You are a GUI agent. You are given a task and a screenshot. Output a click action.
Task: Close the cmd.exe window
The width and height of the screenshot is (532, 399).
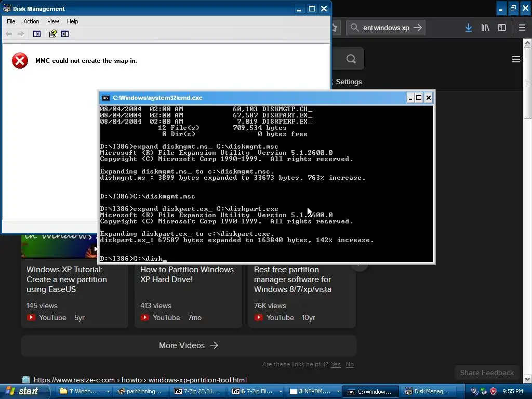tap(429, 98)
